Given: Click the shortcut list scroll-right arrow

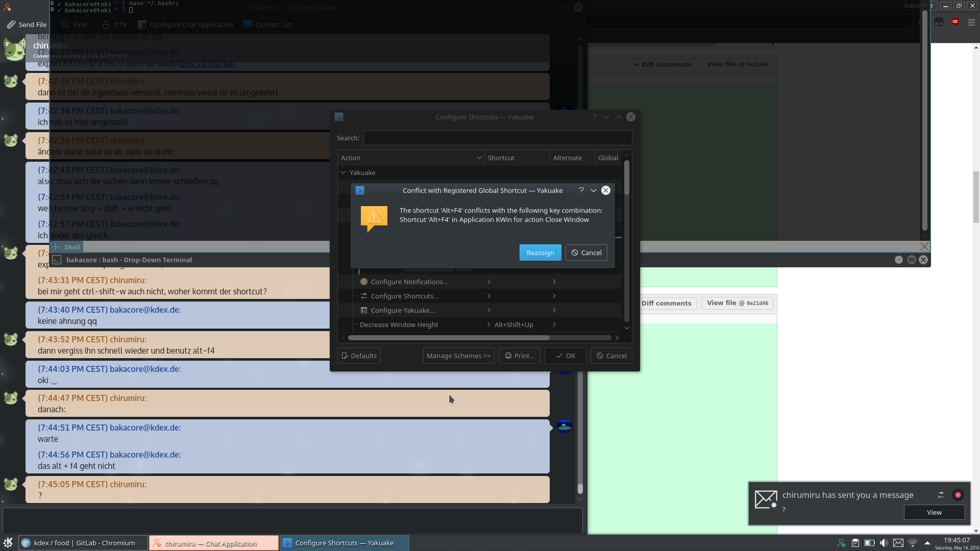Looking at the screenshot, I should [x=617, y=338].
